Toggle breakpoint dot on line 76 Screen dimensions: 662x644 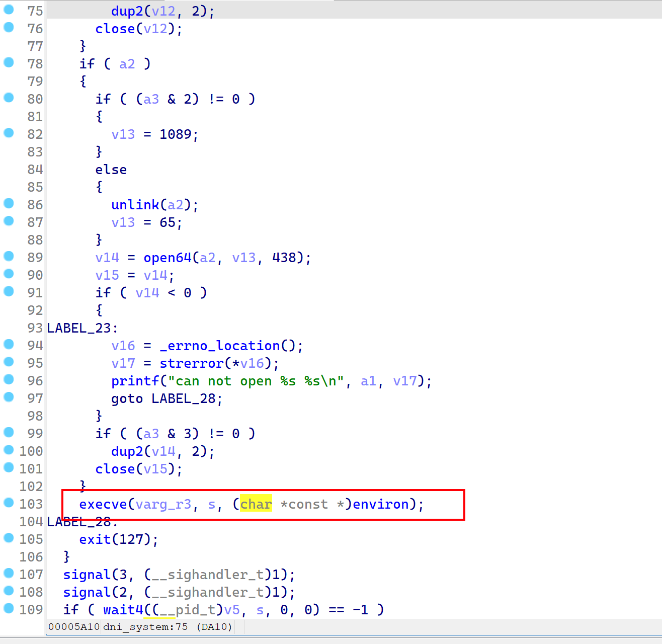tap(9, 27)
